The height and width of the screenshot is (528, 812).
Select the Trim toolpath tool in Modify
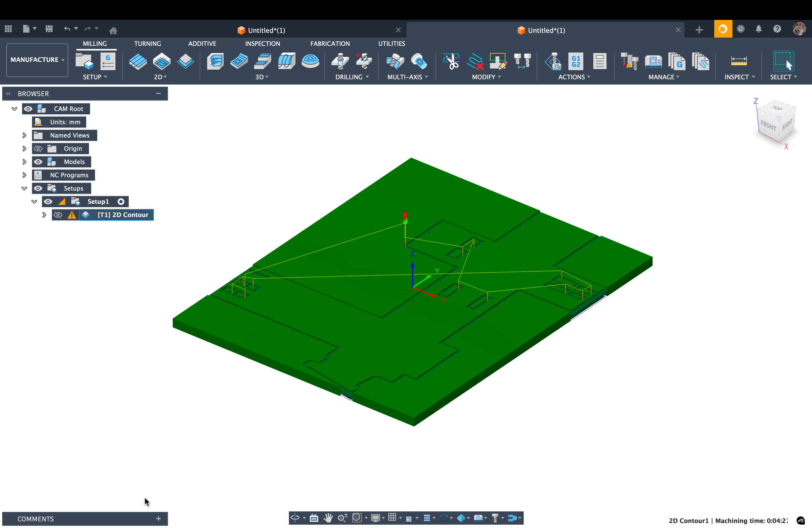pyautogui.click(x=451, y=62)
